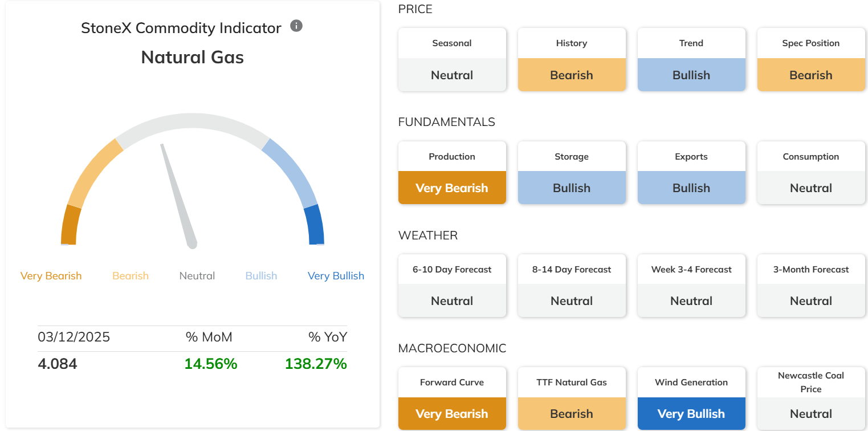Click the FUNDAMENTALS section heading

tap(447, 122)
